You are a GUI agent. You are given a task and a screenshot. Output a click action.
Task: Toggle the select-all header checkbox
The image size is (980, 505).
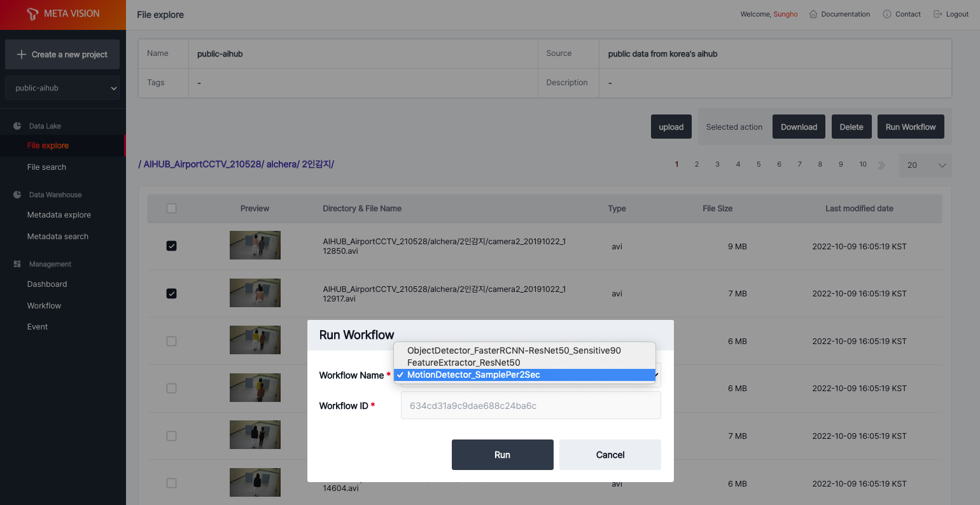tap(171, 208)
